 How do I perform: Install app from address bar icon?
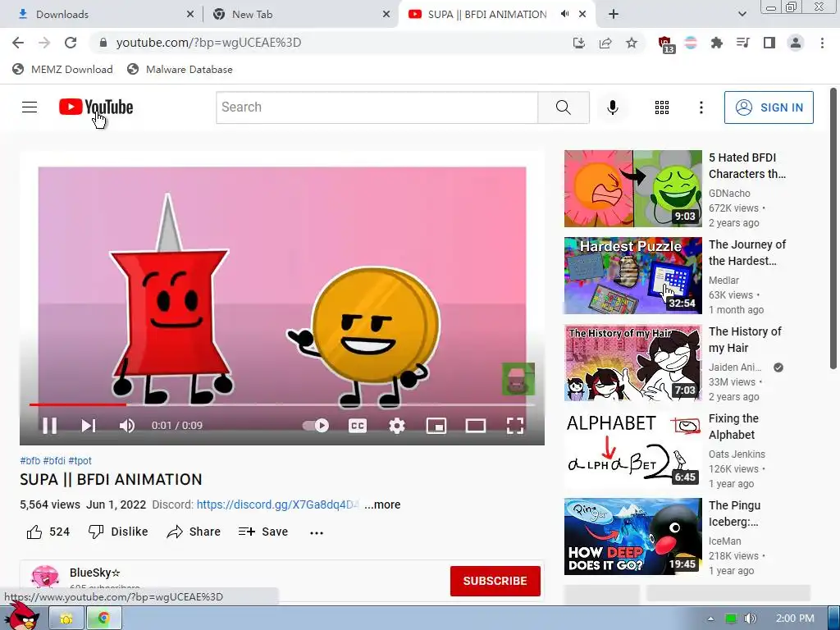[x=578, y=43]
